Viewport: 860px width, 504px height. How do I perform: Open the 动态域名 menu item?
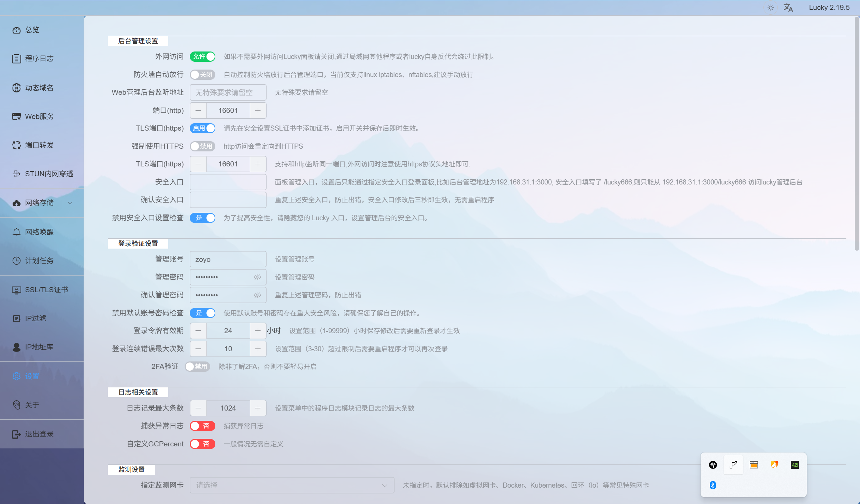pyautogui.click(x=42, y=88)
